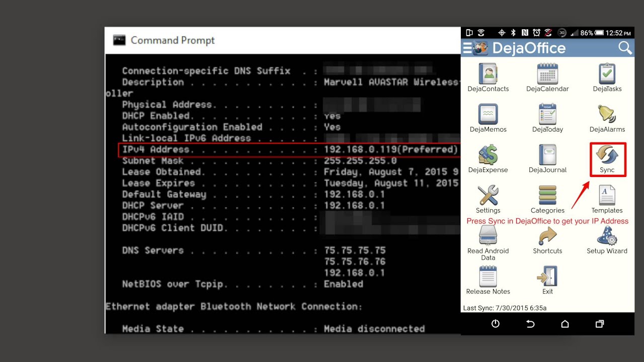Open DejaAlarms bell icon

click(x=607, y=114)
